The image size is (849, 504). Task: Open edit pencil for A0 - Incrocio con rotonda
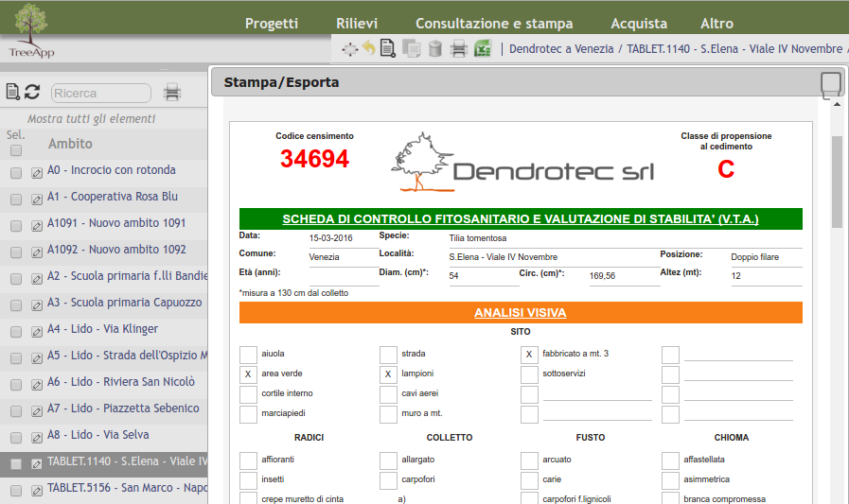(x=37, y=172)
